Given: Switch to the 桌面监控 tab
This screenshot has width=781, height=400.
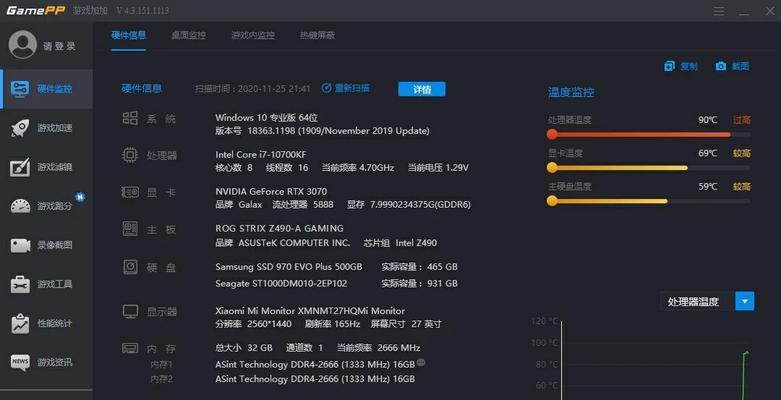Looking at the screenshot, I should point(188,35).
